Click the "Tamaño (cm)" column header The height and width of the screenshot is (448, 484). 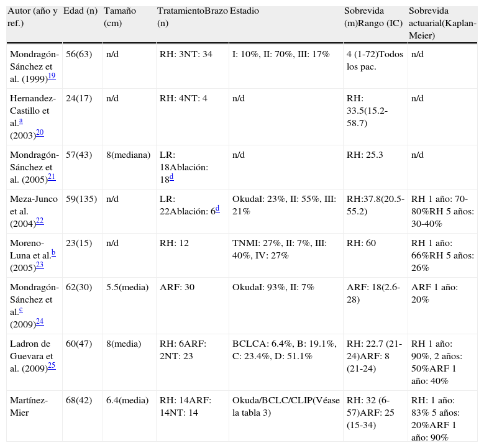tap(119, 17)
